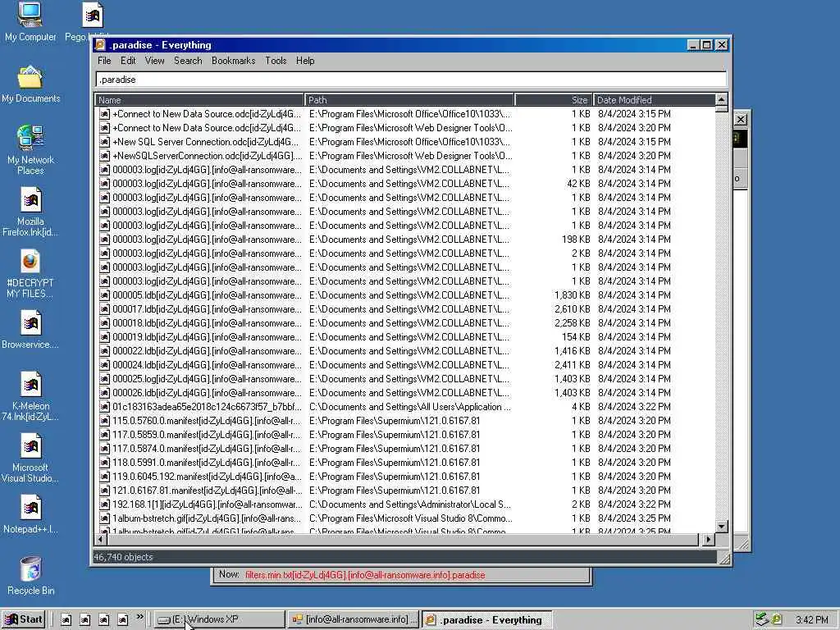Click the network tray icon in system tray
This screenshot has width=840, height=630.
click(x=762, y=620)
